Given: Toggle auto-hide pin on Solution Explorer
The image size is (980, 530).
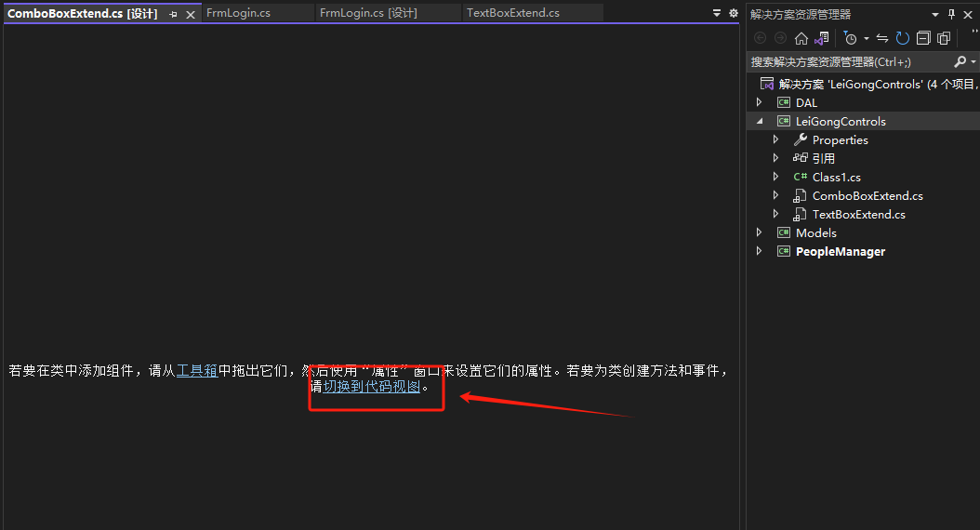Looking at the screenshot, I should 951,14.
